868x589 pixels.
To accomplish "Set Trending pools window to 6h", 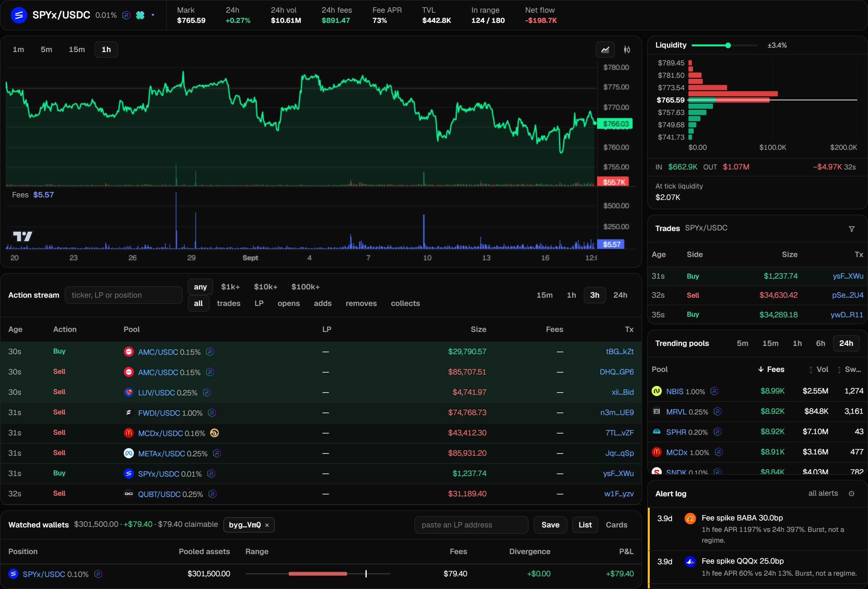I will click(820, 343).
